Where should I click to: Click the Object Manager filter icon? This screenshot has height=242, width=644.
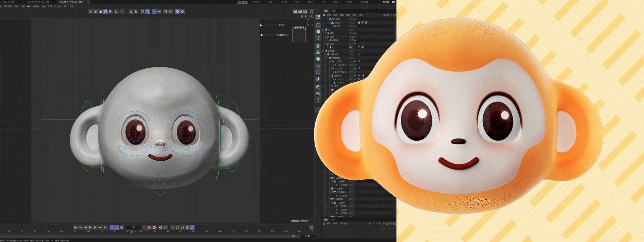pyautogui.click(x=391, y=15)
